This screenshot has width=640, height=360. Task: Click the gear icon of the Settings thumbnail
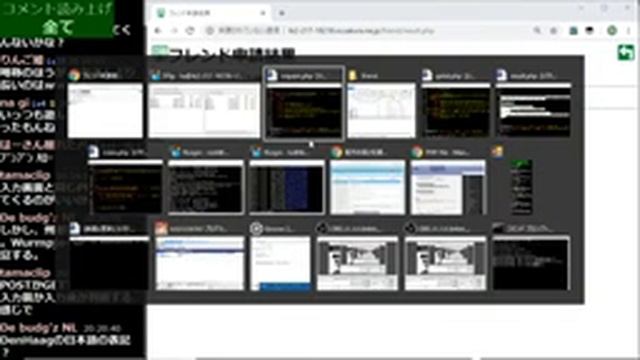[256, 229]
